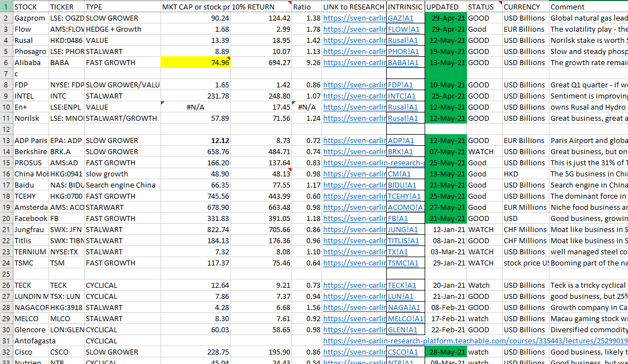Image resolution: width=628 pixels, height=364 pixels.
Task: Select row 12 header number
Action: click(6, 129)
